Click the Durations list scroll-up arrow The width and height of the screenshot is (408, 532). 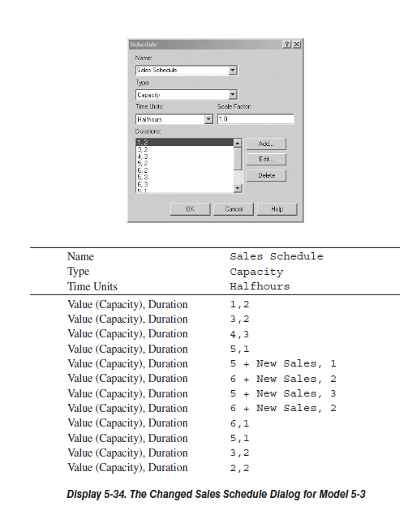(238, 143)
